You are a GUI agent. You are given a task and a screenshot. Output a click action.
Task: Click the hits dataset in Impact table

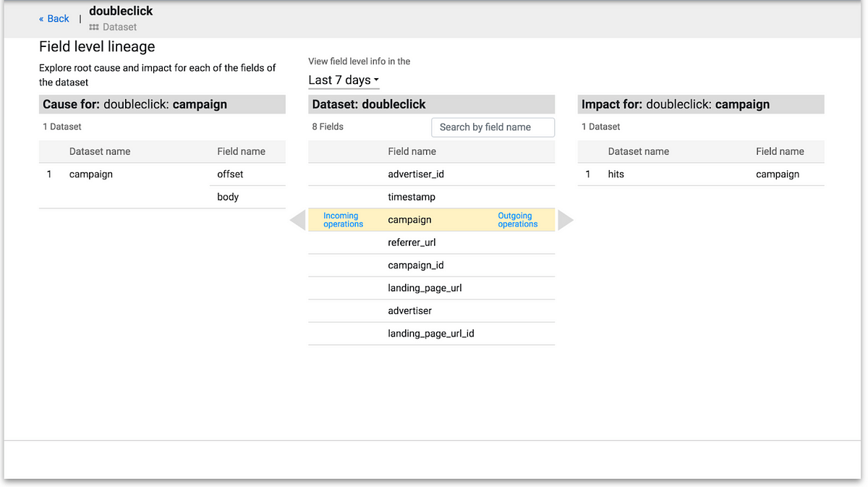[616, 174]
